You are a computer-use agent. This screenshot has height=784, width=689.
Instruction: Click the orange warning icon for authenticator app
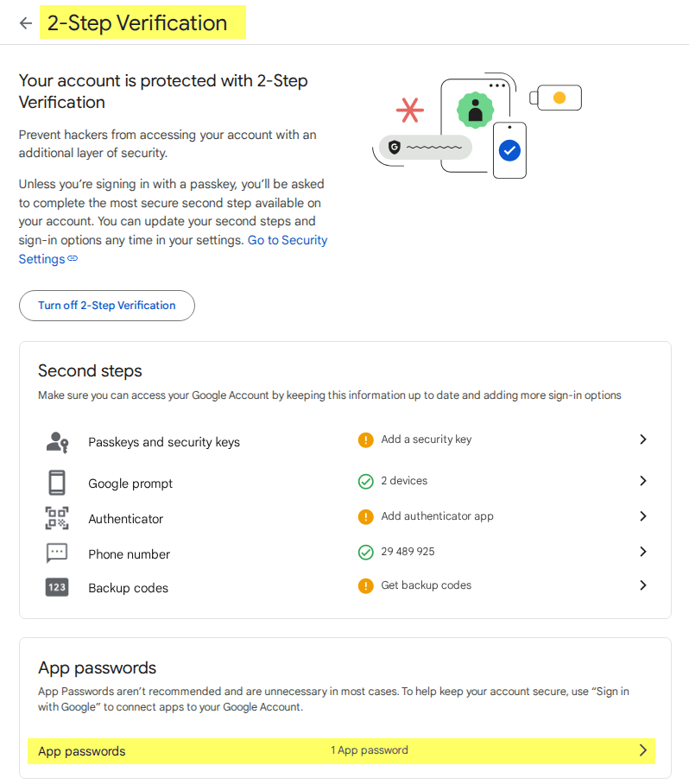click(365, 516)
